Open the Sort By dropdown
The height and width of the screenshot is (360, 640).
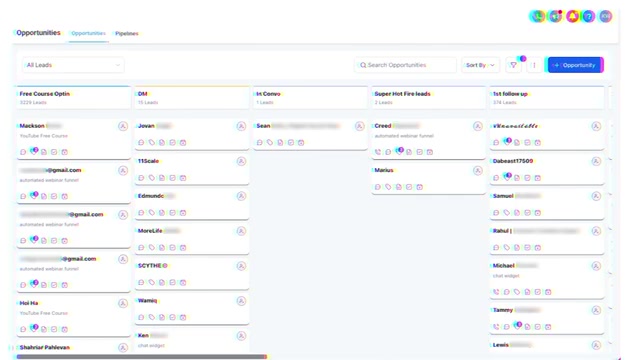pos(480,65)
